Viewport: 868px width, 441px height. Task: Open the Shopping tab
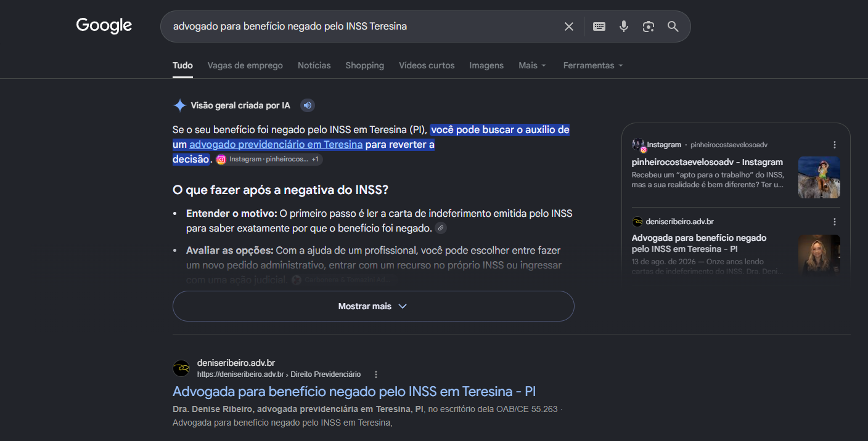pyautogui.click(x=365, y=65)
